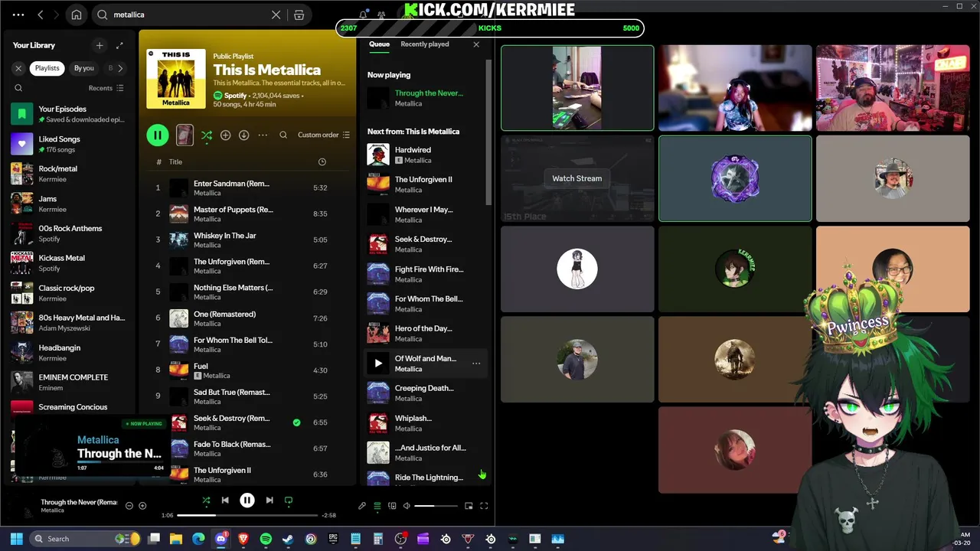Pause the playlist with green button
This screenshot has height=551, width=980.
pos(158,135)
